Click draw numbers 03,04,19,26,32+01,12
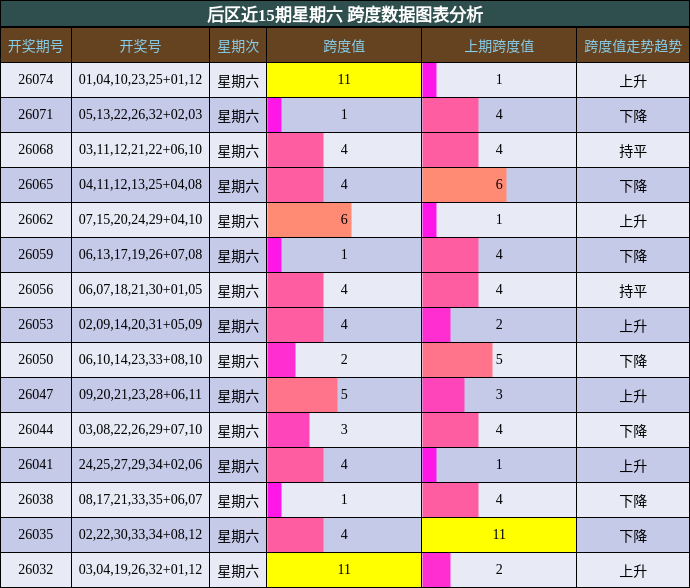Screen dimensions: 690x588 coord(140,570)
